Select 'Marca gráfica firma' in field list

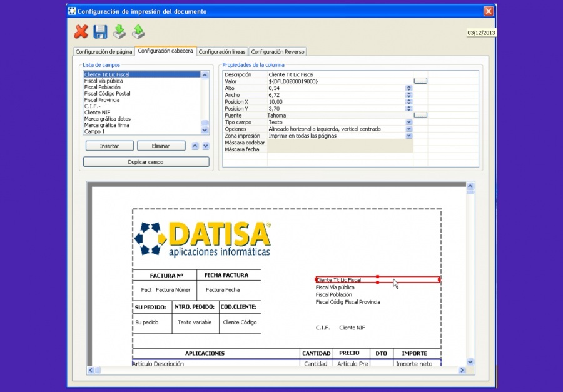[142, 125]
